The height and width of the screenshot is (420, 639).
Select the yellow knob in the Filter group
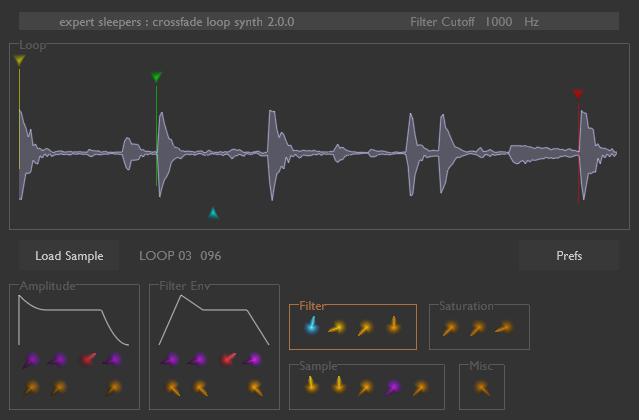337,327
